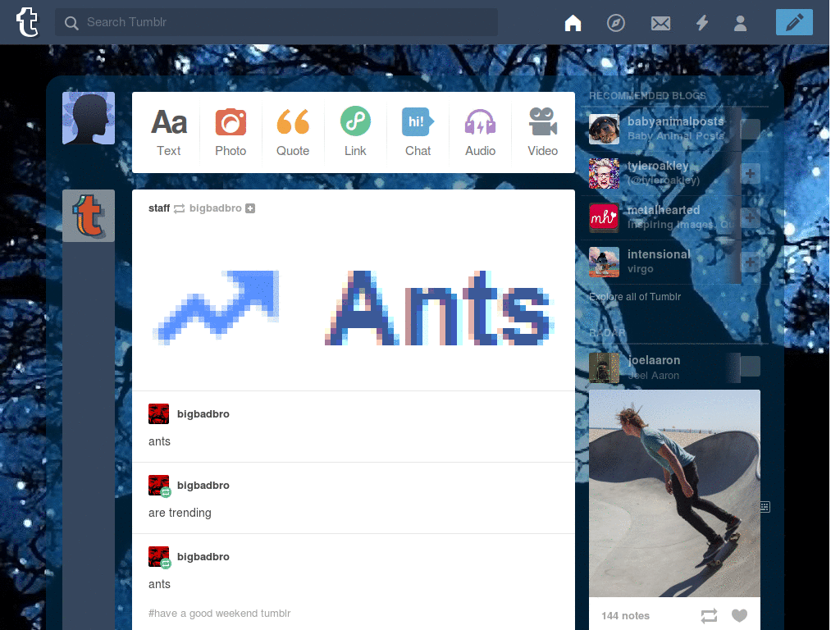Click the reblog arrows icon after staff
Image resolution: width=840 pixels, height=630 pixels.
(180, 208)
